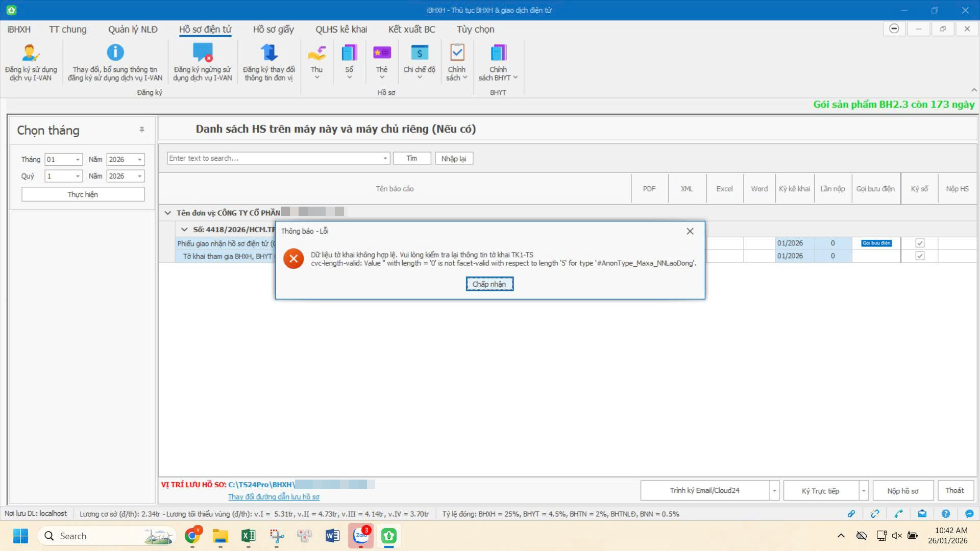The width and height of the screenshot is (980, 551).
Task: Click the Đăng ký sử dụng dịch vụ I-VAN icon
Action: pos(31,53)
